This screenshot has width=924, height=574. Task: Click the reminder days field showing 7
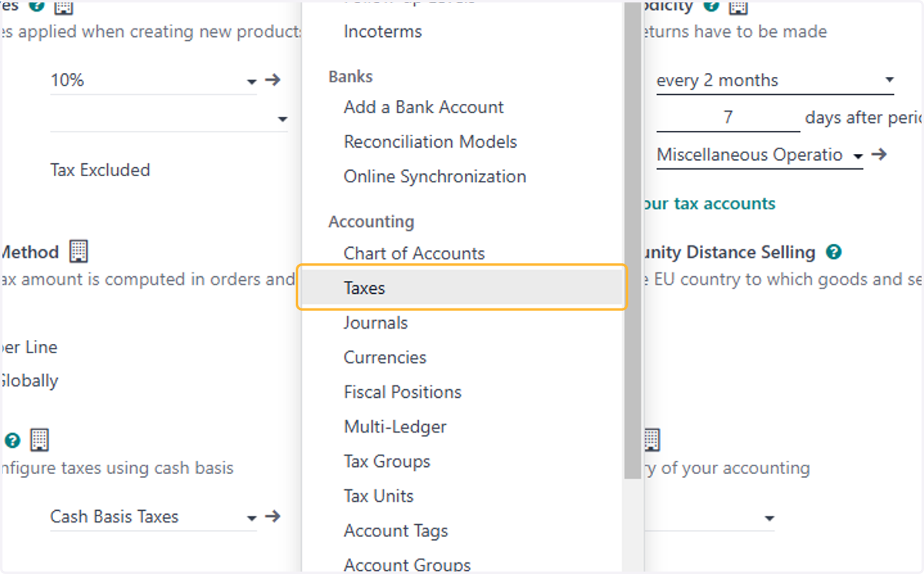tap(728, 118)
